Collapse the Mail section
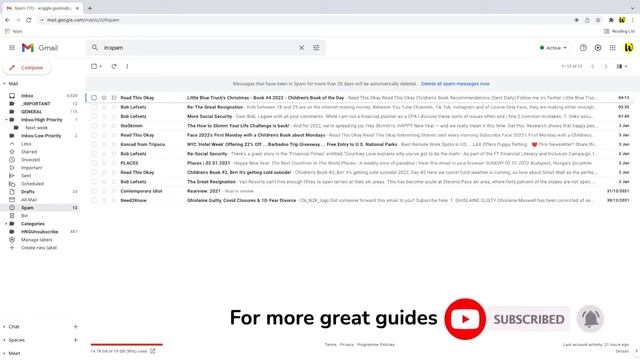The image size is (640, 360). (x=4, y=83)
